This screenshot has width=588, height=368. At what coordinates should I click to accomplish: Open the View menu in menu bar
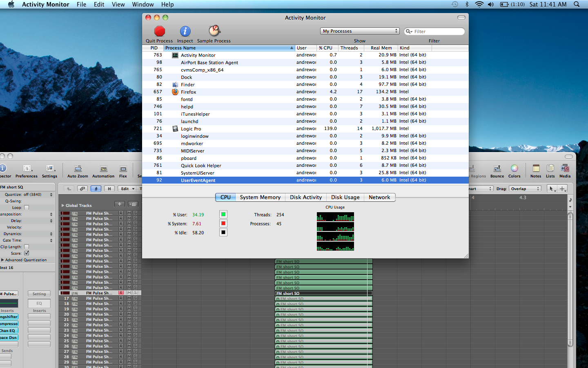pyautogui.click(x=118, y=4)
